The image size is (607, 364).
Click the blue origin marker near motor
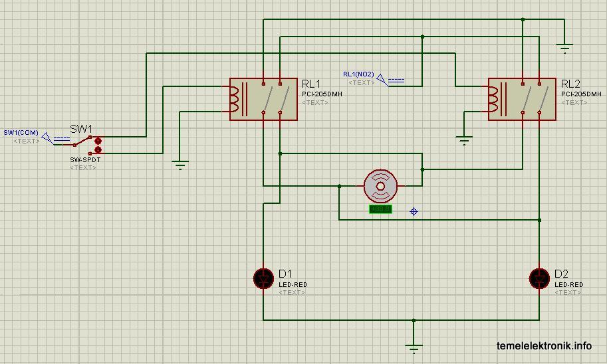coord(414,212)
